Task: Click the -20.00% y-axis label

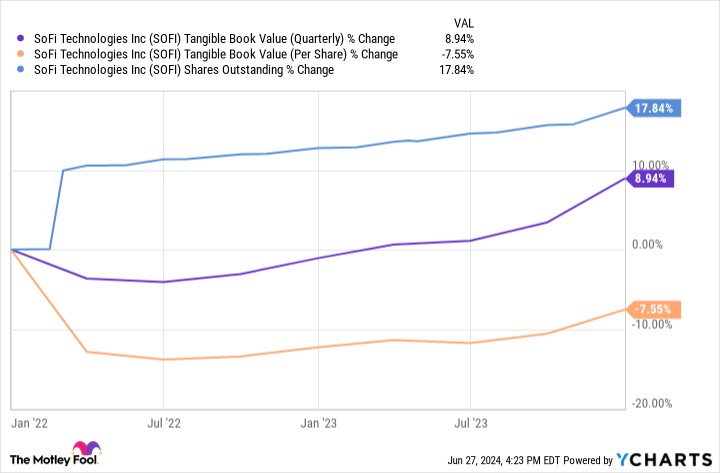Action: tap(652, 403)
